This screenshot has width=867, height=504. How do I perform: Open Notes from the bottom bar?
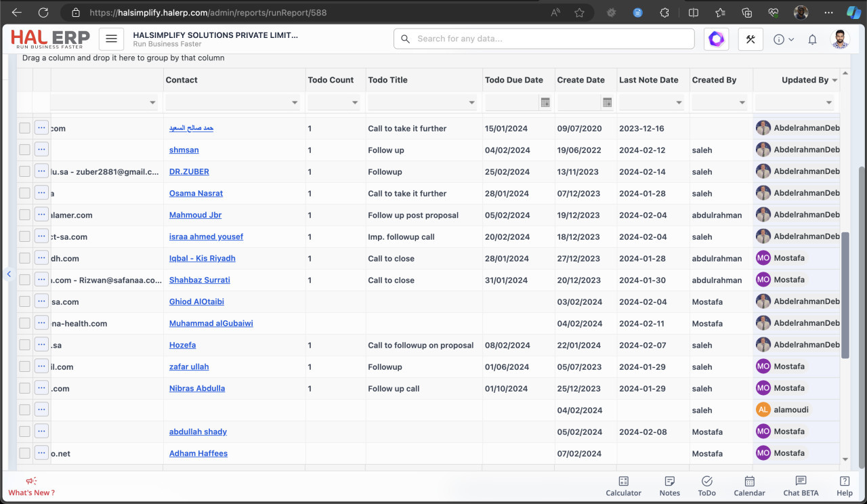pos(669,486)
